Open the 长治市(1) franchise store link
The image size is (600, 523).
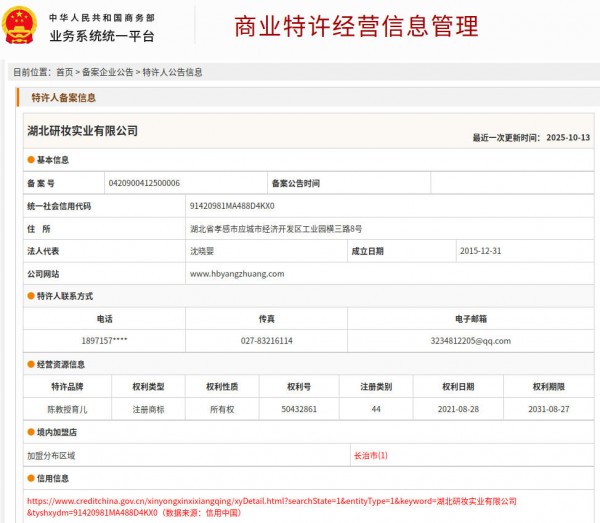370,455
